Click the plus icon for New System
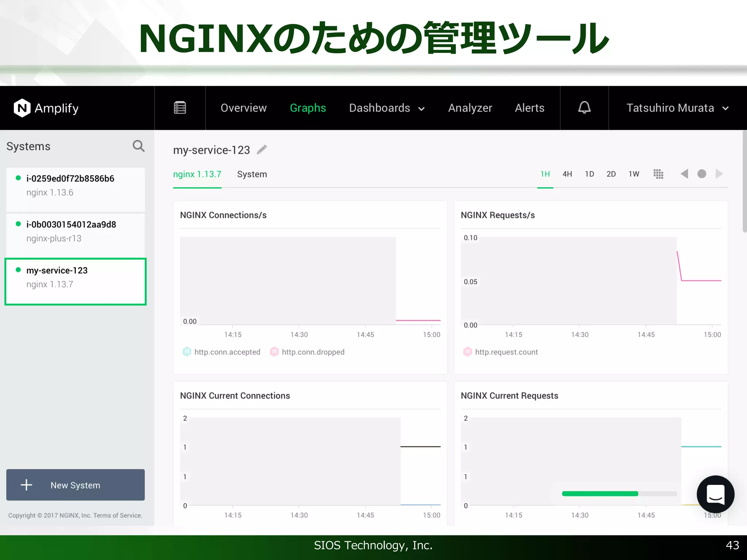This screenshot has height=560, width=747. pyautogui.click(x=27, y=485)
